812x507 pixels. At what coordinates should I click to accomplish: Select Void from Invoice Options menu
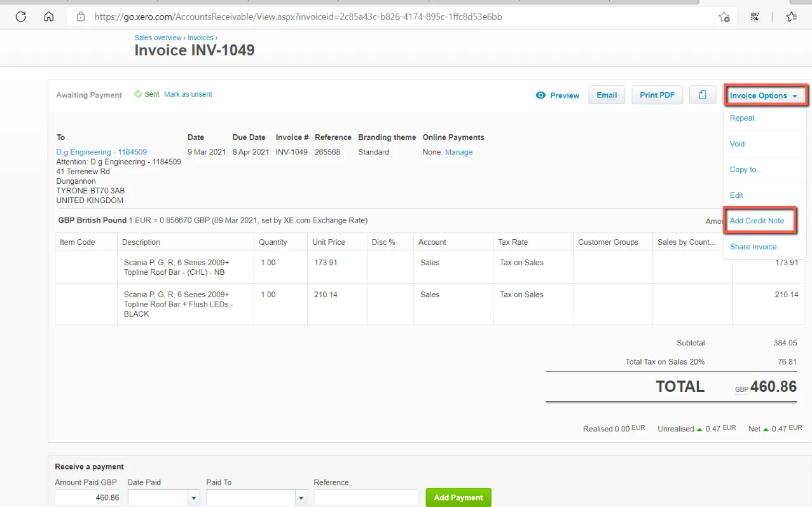[737, 144]
